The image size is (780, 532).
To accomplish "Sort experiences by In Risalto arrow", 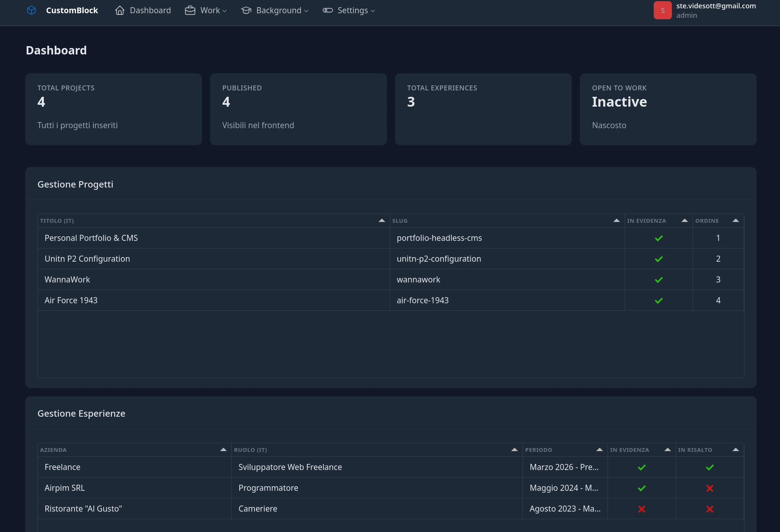I will [x=735, y=450].
